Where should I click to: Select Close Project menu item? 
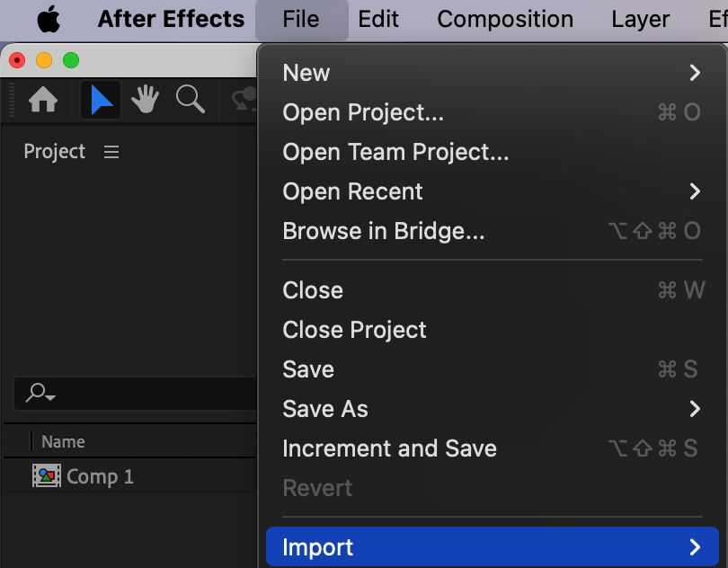(354, 330)
